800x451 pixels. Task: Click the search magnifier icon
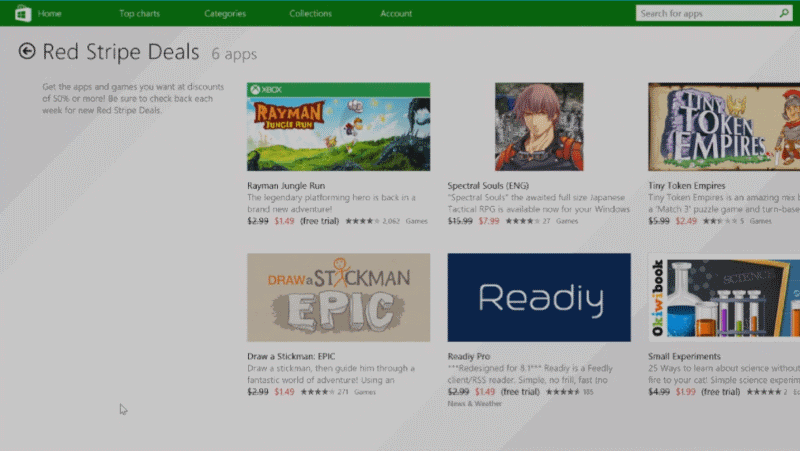pos(783,13)
